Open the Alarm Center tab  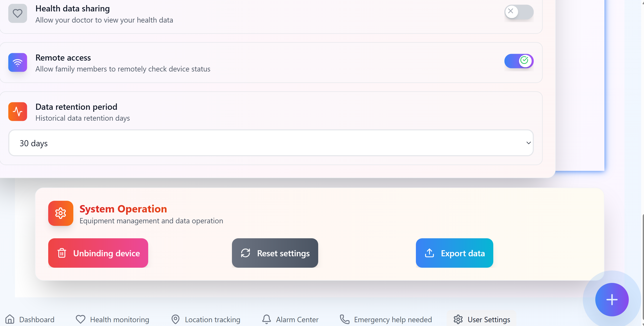tap(290, 319)
